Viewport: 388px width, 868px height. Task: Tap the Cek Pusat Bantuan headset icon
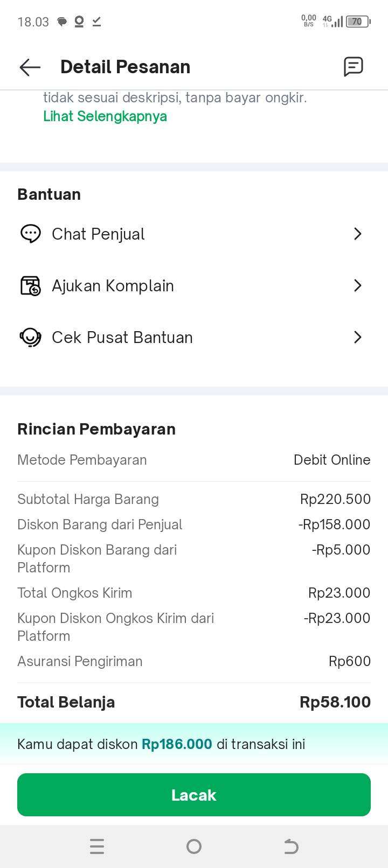click(31, 338)
